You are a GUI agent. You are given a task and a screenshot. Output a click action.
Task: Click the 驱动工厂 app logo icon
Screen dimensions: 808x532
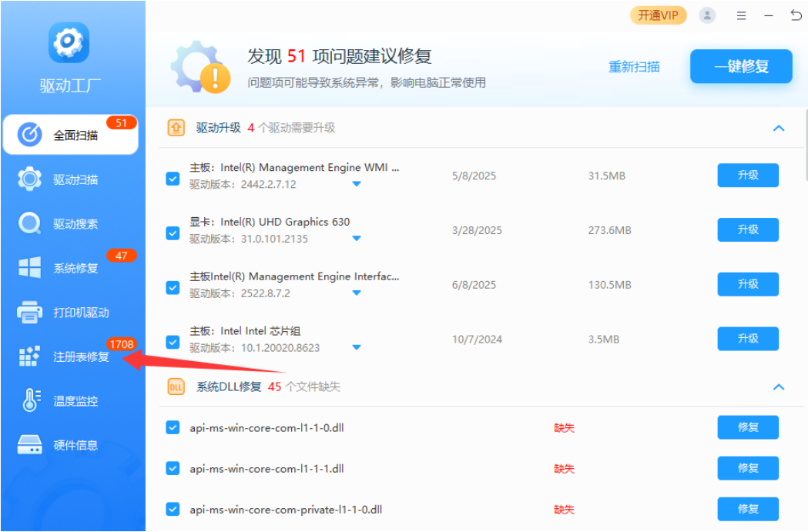coord(69,43)
